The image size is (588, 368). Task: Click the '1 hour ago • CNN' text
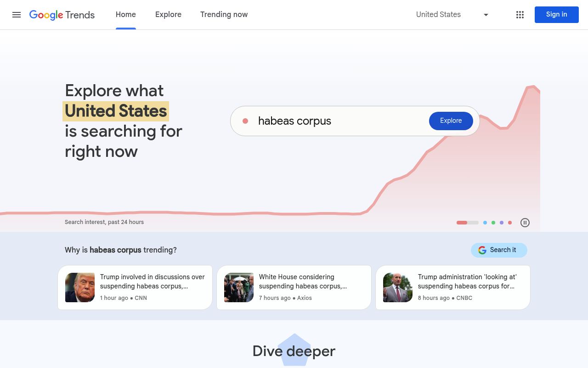(x=124, y=298)
